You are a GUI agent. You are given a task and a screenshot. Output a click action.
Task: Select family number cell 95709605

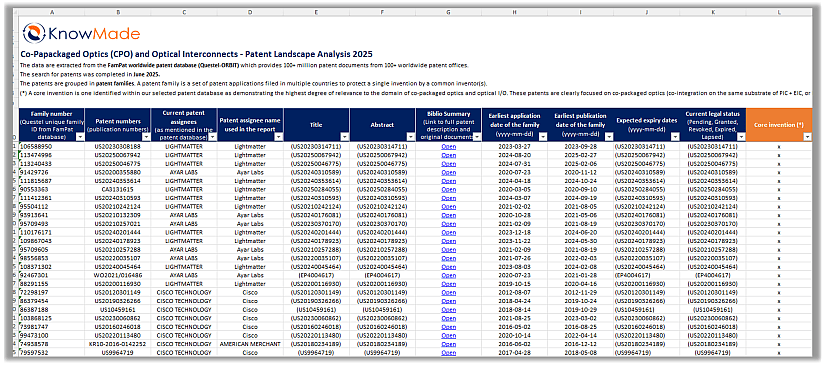tap(51, 249)
